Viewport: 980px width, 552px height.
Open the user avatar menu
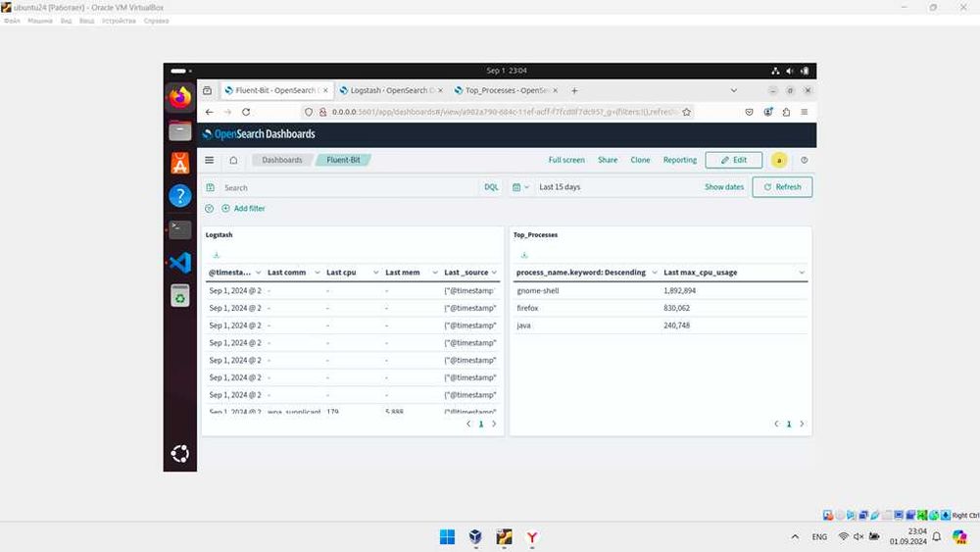779,160
